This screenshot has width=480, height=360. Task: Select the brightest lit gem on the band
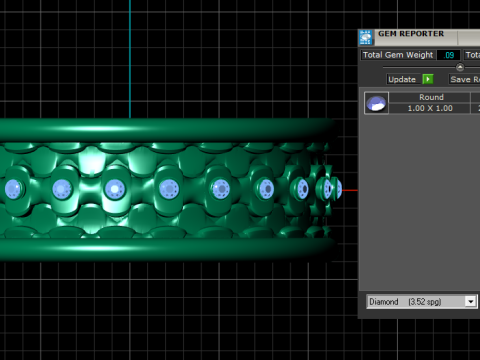[x=114, y=189]
